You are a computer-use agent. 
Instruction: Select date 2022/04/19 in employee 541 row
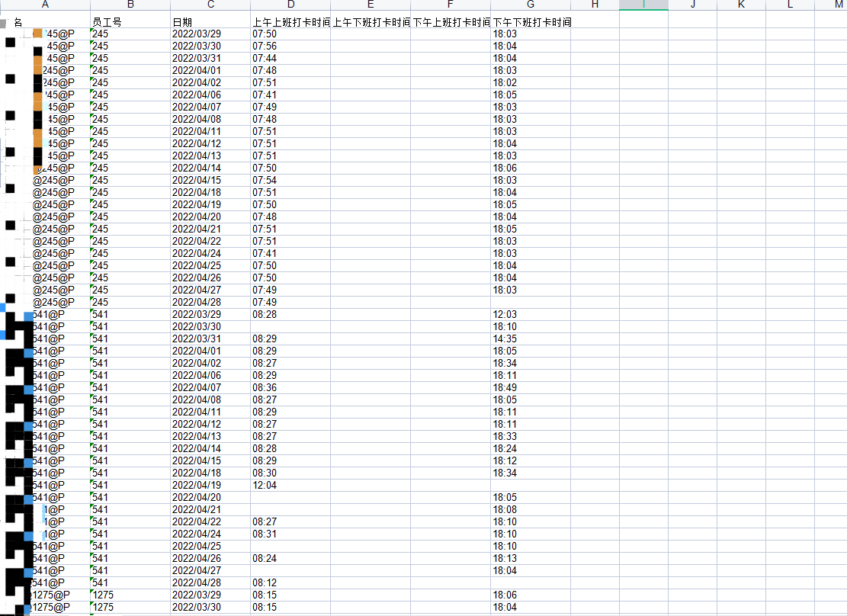pyautogui.click(x=210, y=485)
